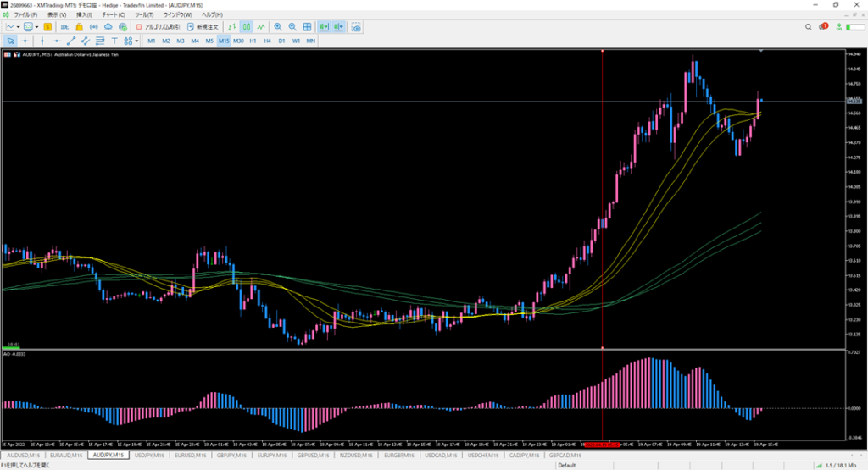Switch to the NZDUSD,M15 chart tab
Screen dimensions: 868x470
point(357,456)
